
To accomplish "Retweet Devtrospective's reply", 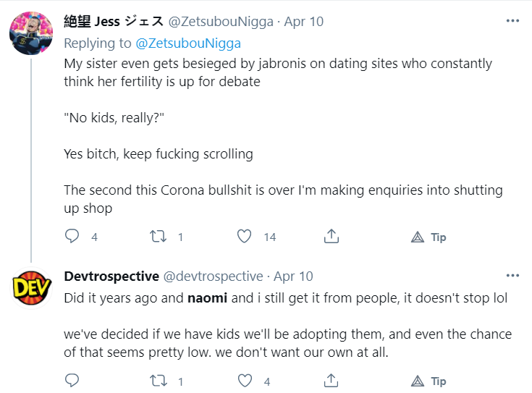I will pos(158,381).
